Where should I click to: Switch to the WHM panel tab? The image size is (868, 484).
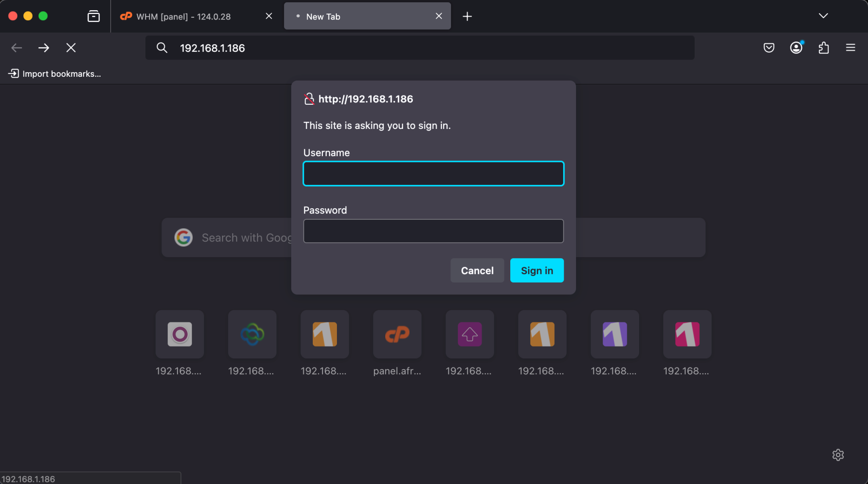pyautogui.click(x=182, y=16)
